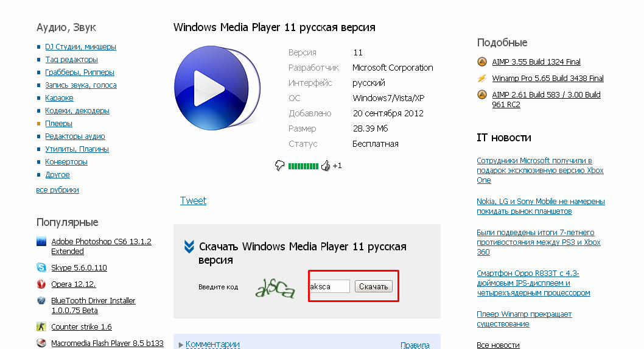Click the Skype icon in popular list
This screenshot has width=644, height=349.
[x=41, y=267]
